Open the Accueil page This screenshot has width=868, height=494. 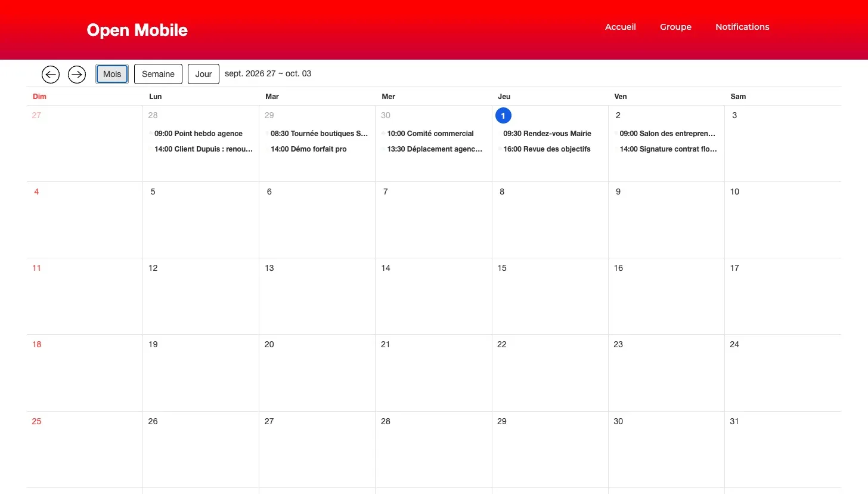[621, 27]
